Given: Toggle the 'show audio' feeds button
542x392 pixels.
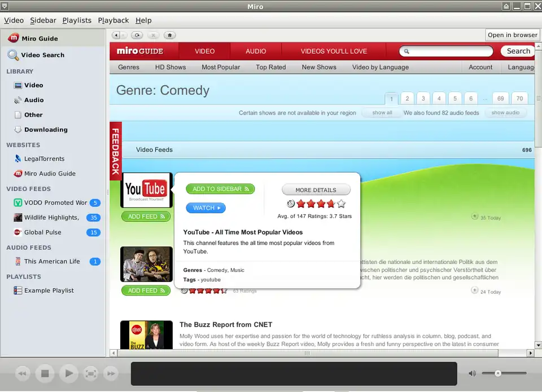Looking at the screenshot, I should [505, 113].
